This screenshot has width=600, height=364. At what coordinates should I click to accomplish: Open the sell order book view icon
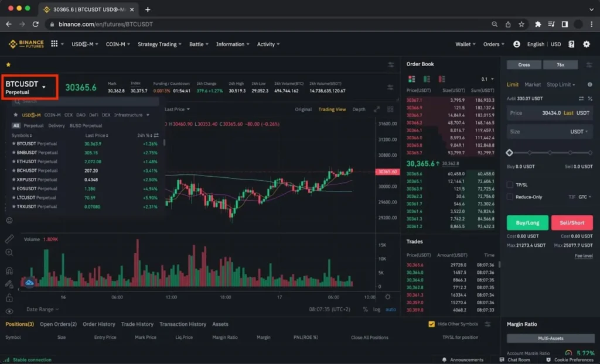point(442,78)
